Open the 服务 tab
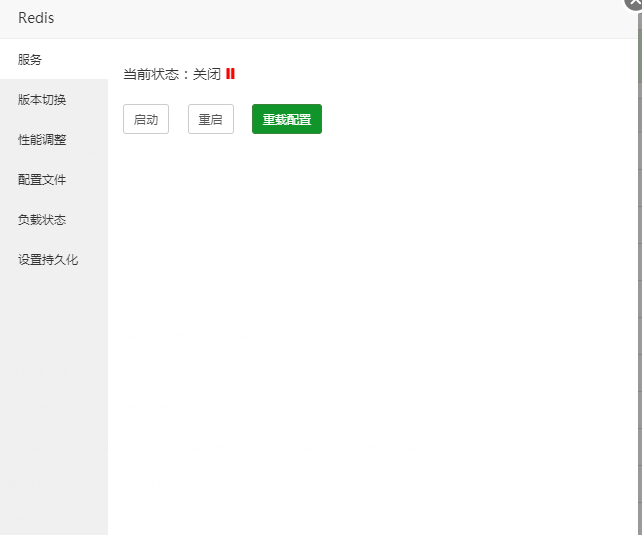642x535 pixels. coord(54,59)
